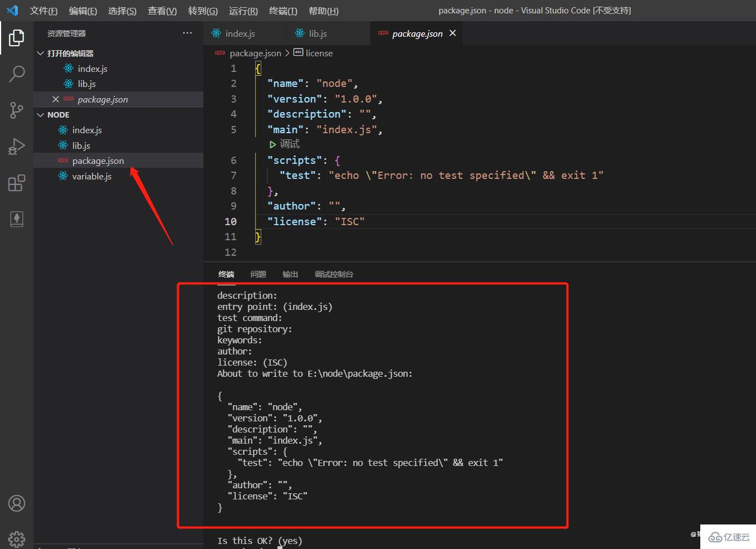Click the "license": "ISC" line in editor
Image resolution: width=756 pixels, height=549 pixels.
[316, 221]
